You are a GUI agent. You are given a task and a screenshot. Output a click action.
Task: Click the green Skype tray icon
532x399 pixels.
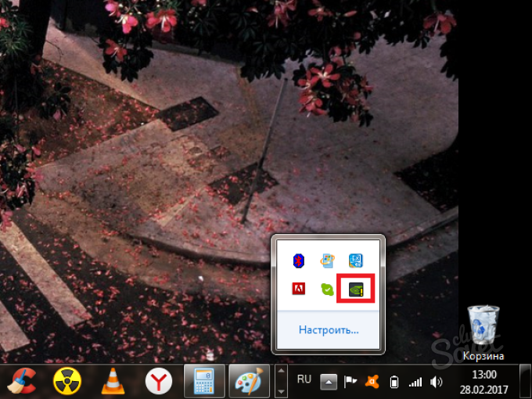327,289
